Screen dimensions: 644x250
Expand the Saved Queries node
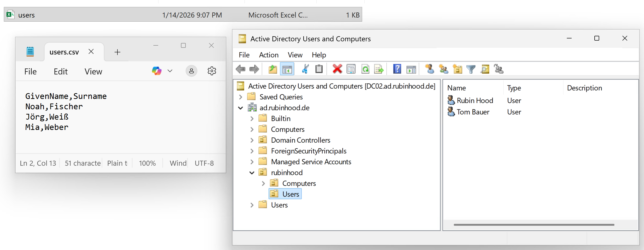tap(240, 97)
